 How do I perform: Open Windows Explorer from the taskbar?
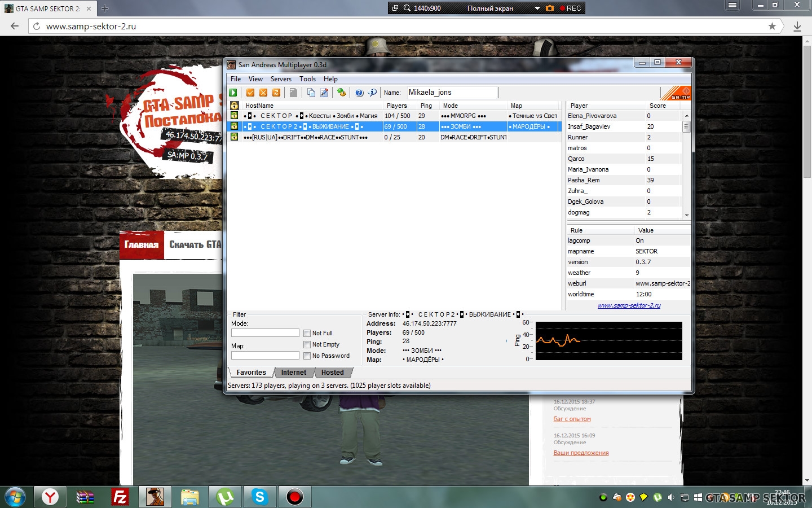190,497
